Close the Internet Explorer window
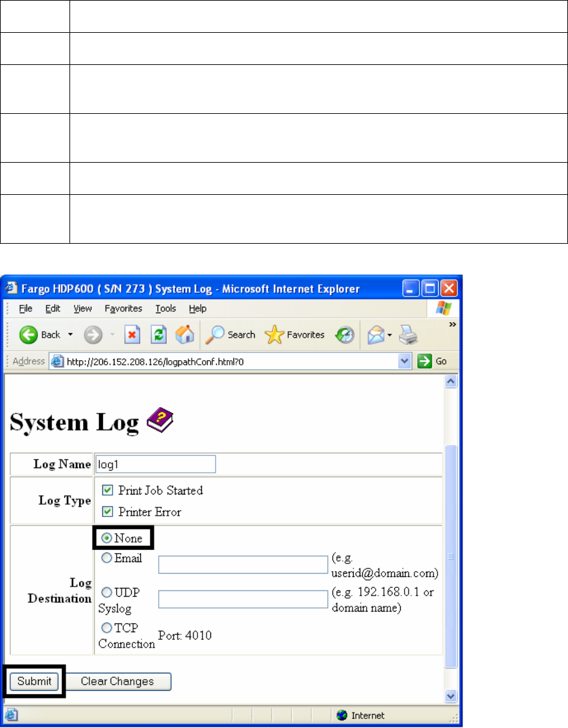 449,288
